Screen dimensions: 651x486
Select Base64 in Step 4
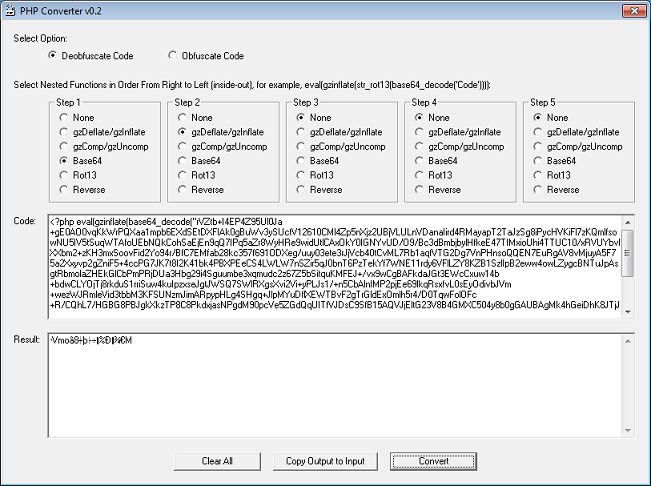419,160
